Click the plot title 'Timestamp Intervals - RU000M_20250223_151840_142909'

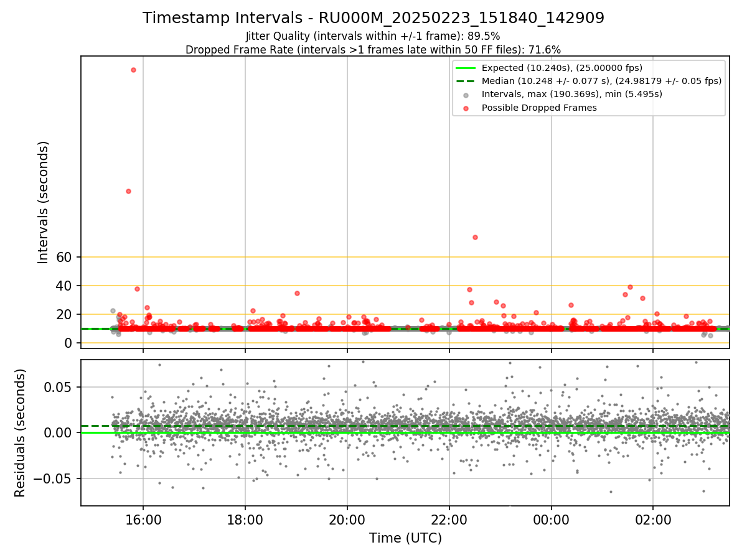click(x=374, y=18)
